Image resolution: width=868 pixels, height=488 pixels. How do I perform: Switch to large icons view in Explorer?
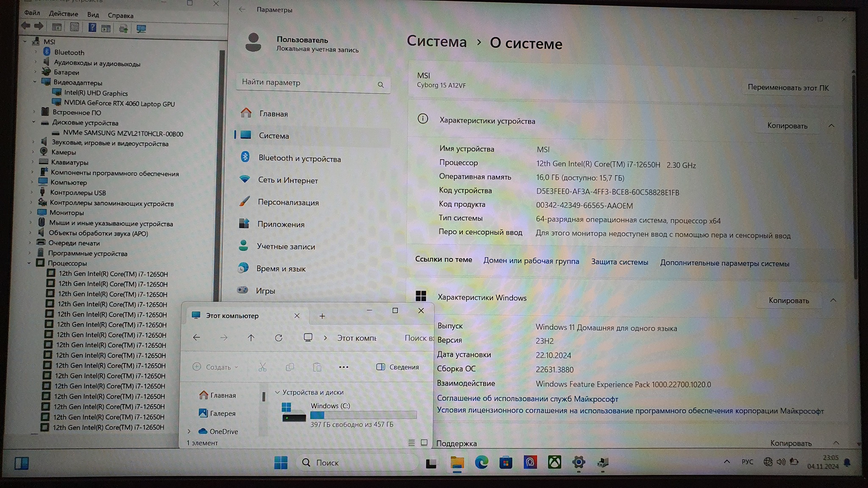[x=424, y=443]
